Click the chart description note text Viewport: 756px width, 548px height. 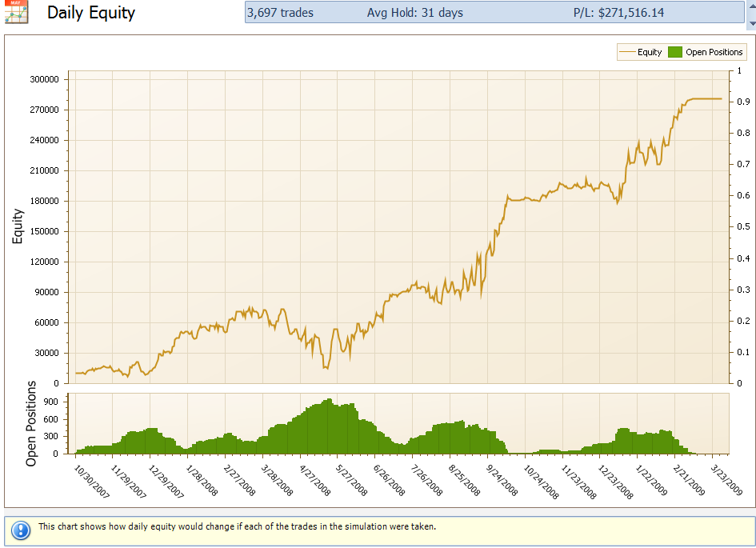click(x=238, y=526)
